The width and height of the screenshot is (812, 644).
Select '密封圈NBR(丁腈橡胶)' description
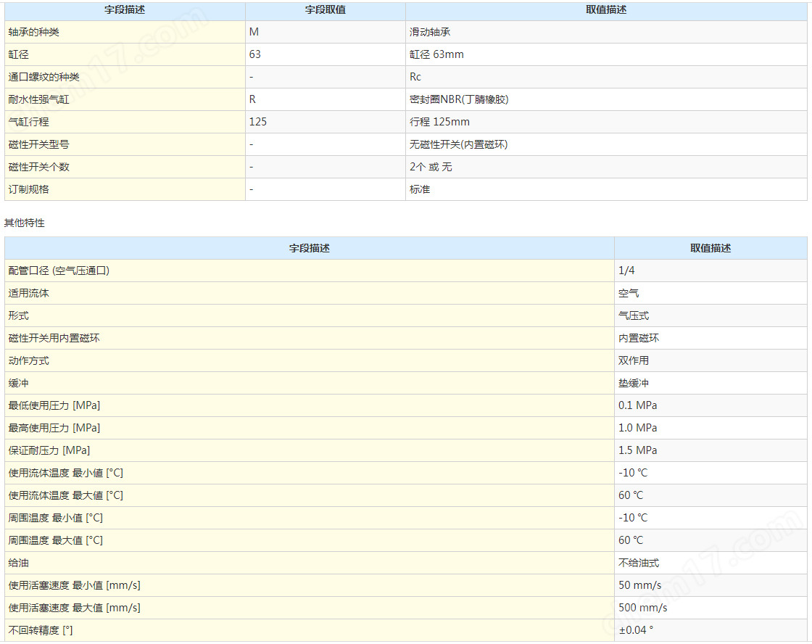[606, 99]
